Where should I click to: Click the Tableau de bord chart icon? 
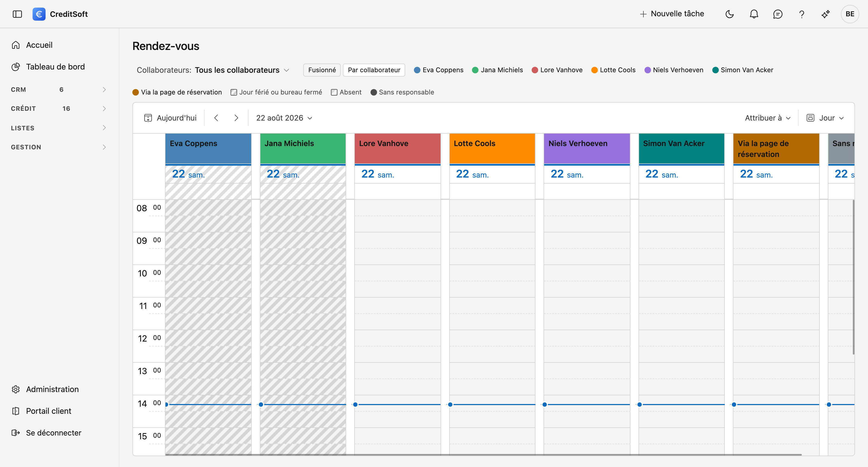[15, 67]
